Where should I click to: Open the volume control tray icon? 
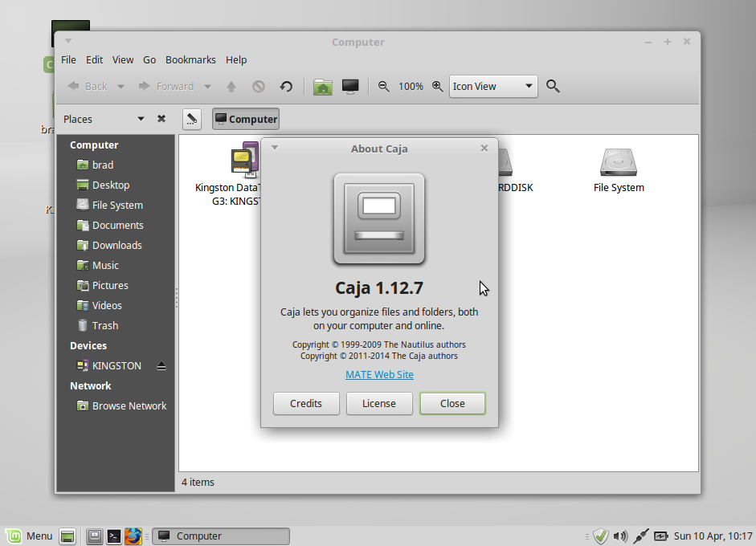(620, 536)
